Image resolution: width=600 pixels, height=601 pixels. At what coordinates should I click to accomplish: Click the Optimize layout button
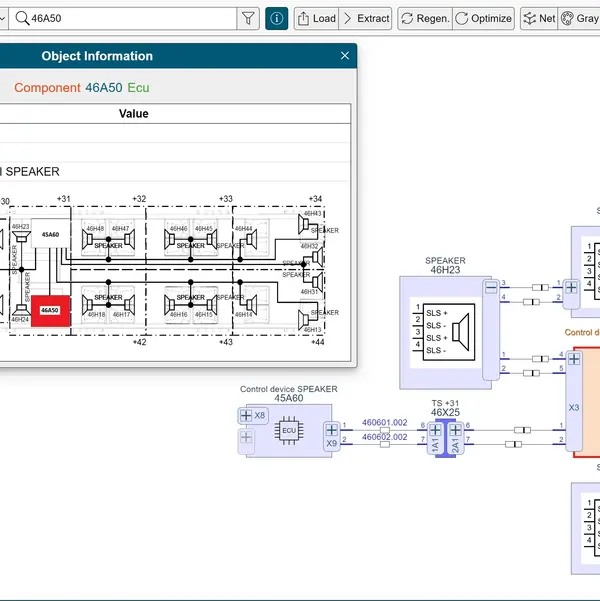[483, 18]
